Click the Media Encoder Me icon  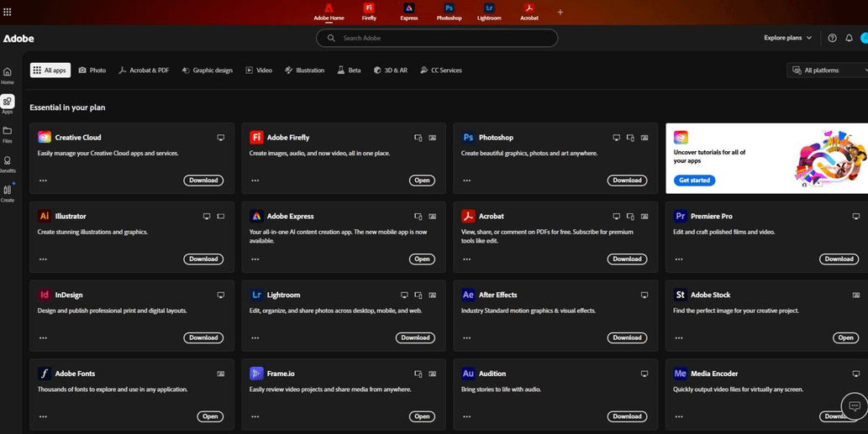(x=681, y=374)
